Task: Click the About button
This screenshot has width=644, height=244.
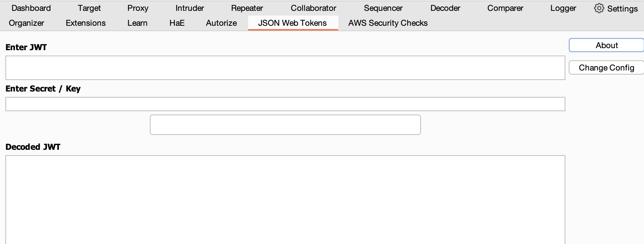Action: tap(606, 45)
